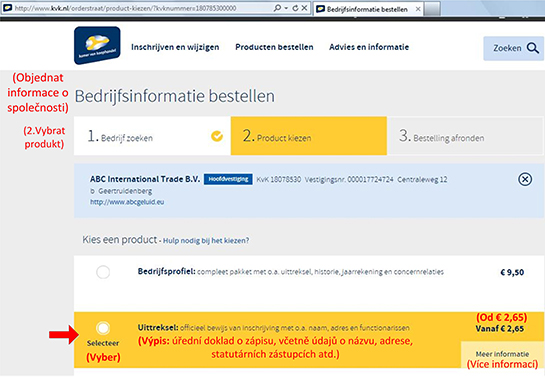Screen dimensions: 545x377
Task: Click the Hoofdvestiging badge
Action: tap(228, 179)
